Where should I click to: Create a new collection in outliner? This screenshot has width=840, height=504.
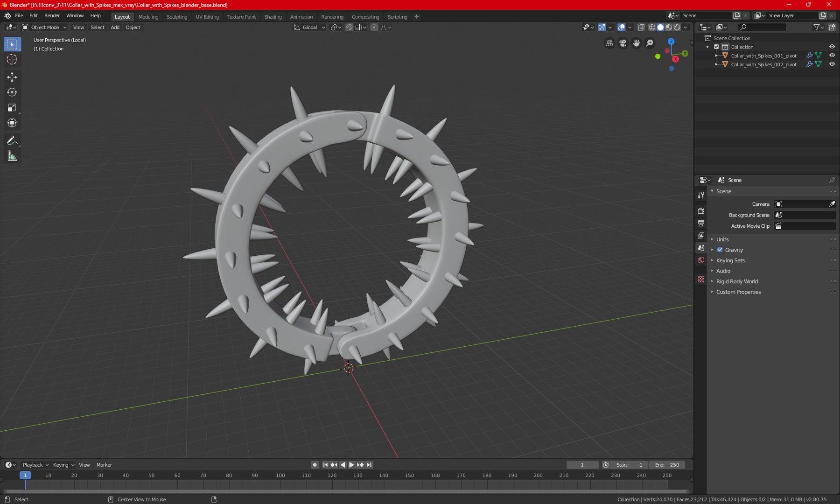832,28
